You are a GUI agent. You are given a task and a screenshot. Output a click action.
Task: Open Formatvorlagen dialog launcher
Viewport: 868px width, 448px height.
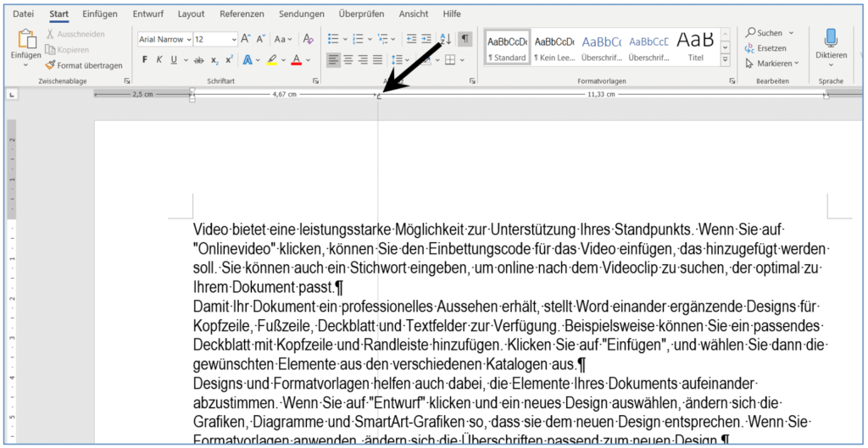[x=732, y=81]
